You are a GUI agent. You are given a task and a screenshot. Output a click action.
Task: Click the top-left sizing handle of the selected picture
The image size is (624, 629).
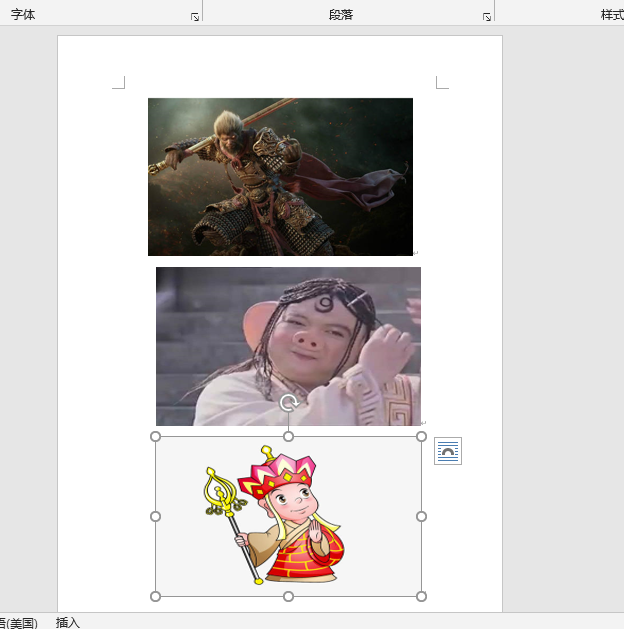(155, 436)
